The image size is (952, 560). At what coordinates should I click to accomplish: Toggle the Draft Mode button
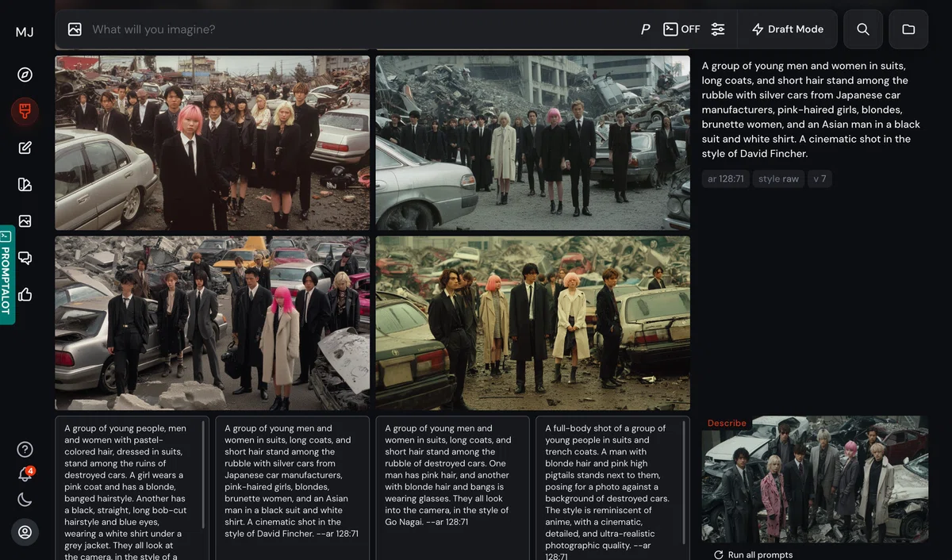coord(787,29)
